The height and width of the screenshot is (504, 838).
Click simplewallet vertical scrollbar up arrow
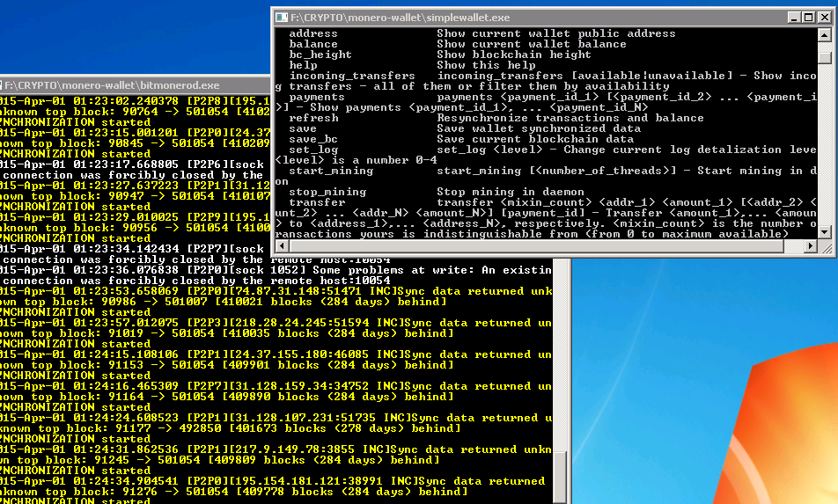click(x=825, y=36)
